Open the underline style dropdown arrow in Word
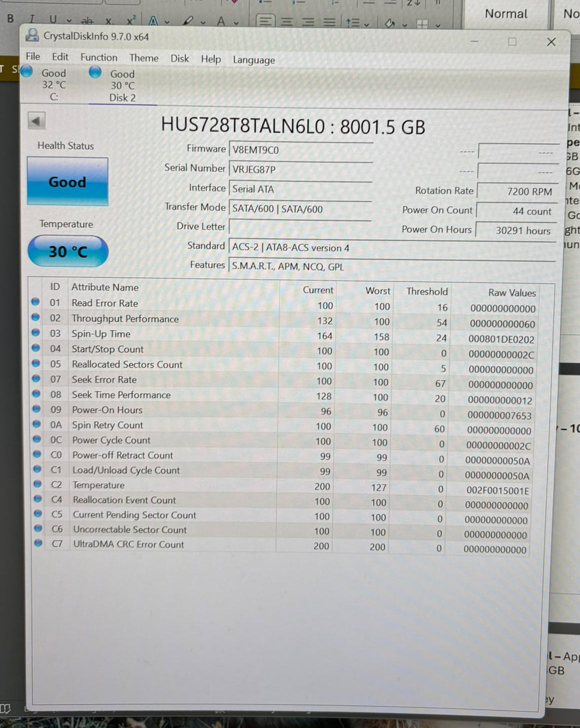 pyautogui.click(x=69, y=21)
